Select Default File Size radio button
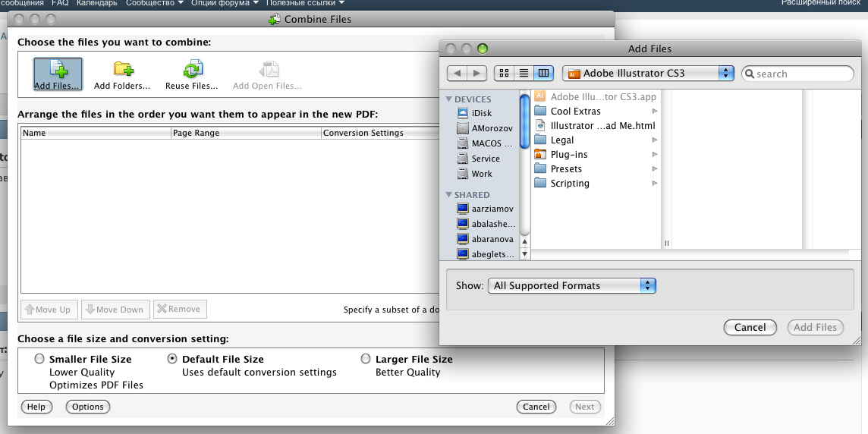The width and height of the screenshot is (868, 434). (172, 359)
